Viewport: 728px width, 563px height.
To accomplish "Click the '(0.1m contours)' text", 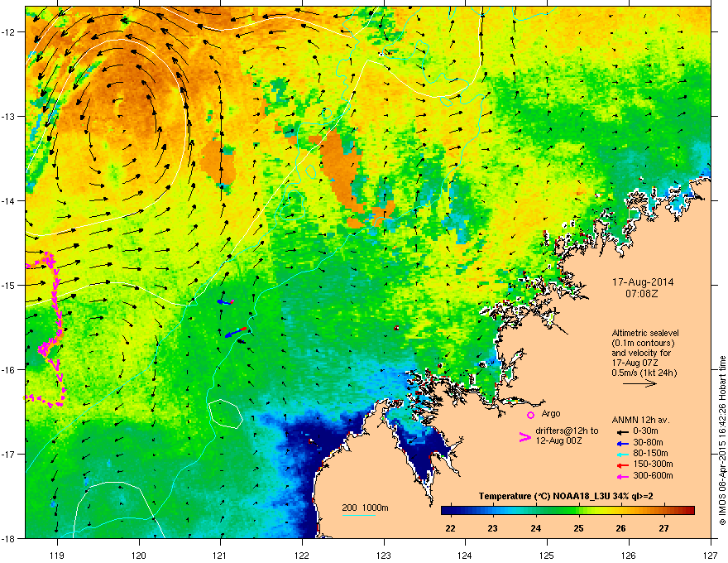I will (x=643, y=343).
